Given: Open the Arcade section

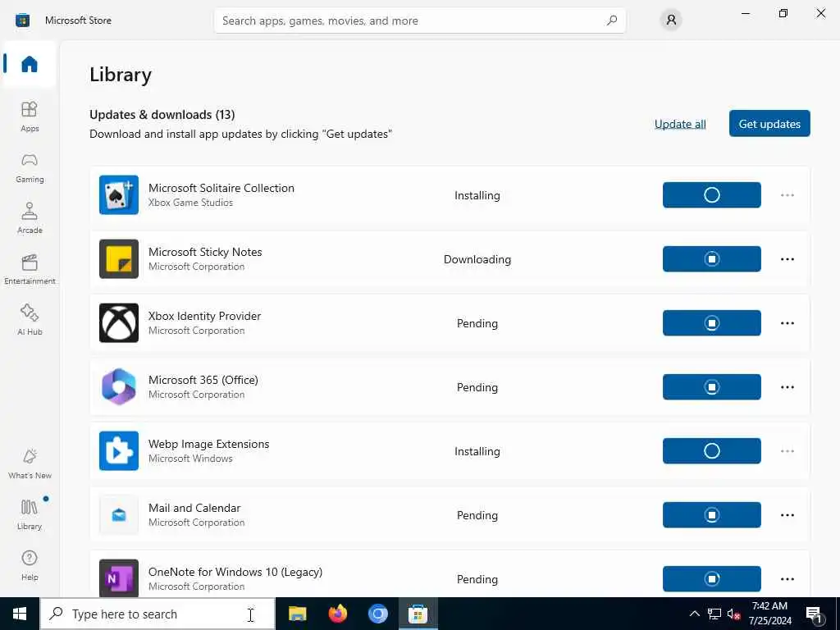Looking at the screenshot, I should pyautogui.click(x=30, y=218).
